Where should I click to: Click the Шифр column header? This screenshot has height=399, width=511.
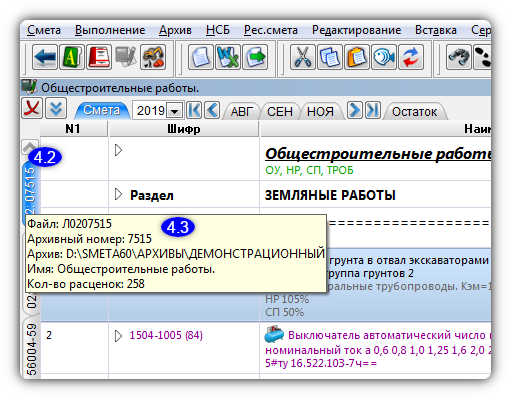click(x=184, y=129)
